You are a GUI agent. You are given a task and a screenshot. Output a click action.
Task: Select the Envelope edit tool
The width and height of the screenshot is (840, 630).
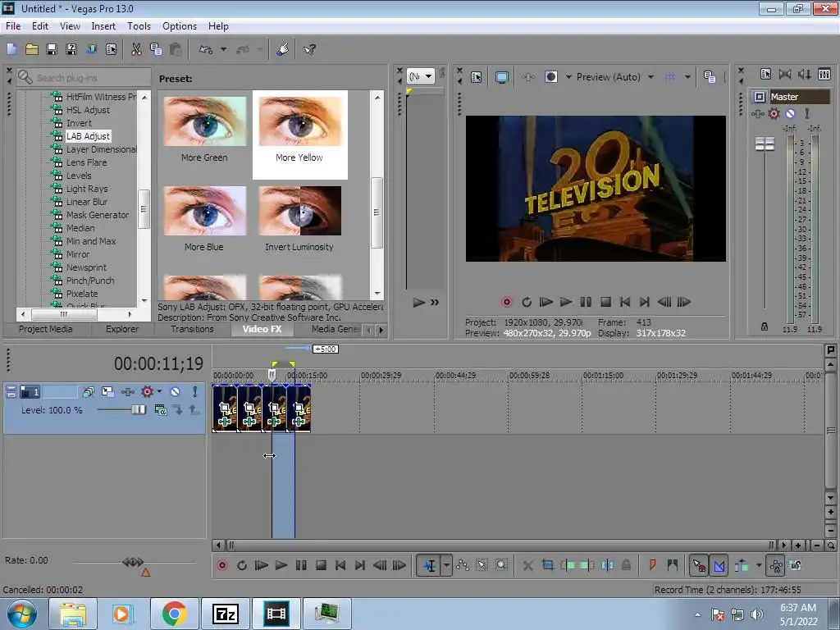(463, 565)
